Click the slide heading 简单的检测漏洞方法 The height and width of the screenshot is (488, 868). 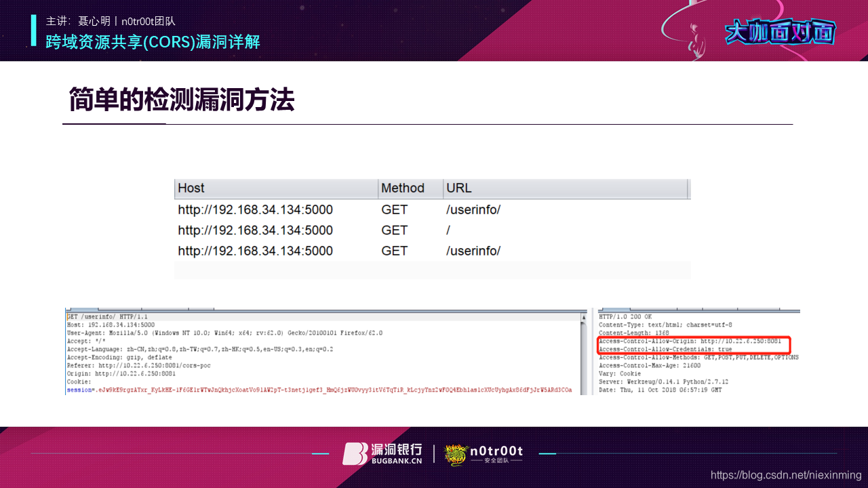pos(182,100)
